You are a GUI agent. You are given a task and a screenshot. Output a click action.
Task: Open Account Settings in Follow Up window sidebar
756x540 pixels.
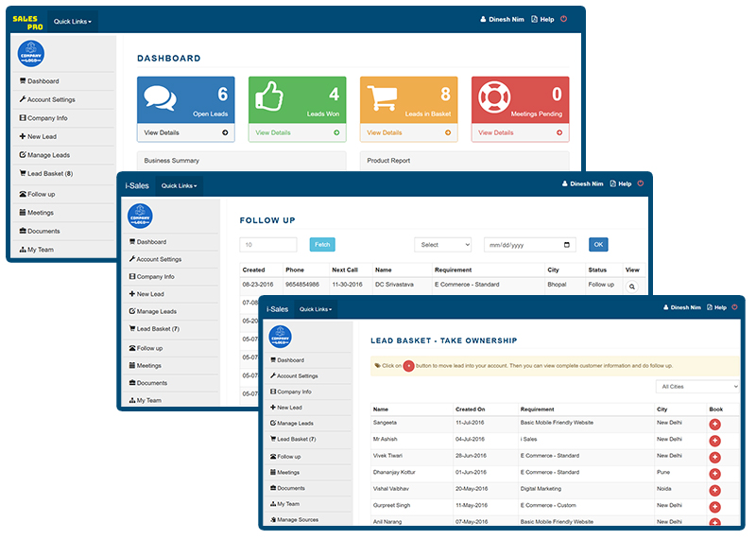(155, 259)
